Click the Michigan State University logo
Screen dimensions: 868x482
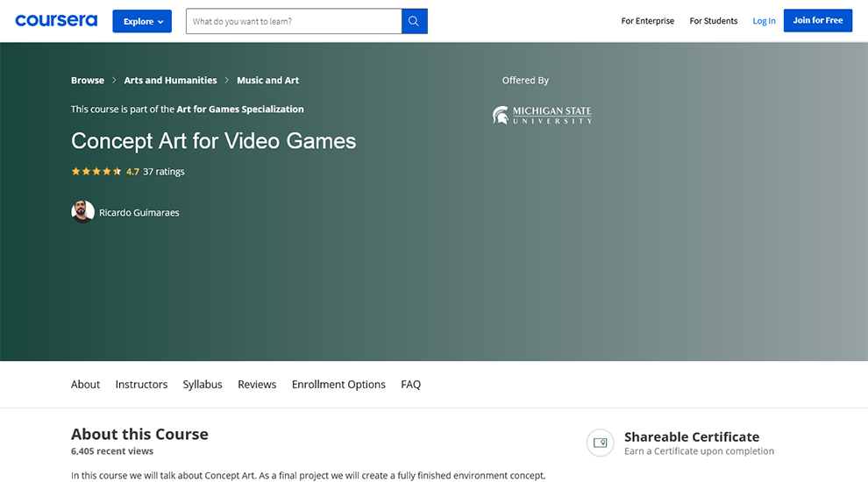coord(542,115)
